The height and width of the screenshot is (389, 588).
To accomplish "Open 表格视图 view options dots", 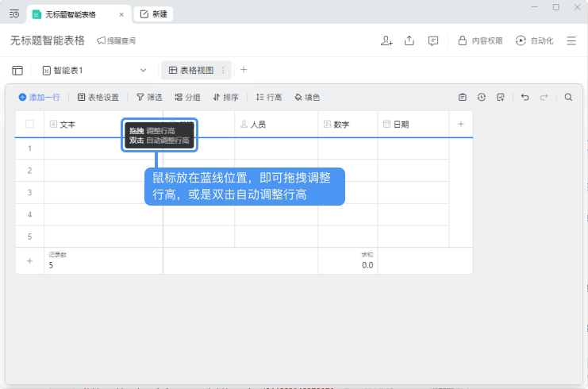I will (x=223, y=70).
